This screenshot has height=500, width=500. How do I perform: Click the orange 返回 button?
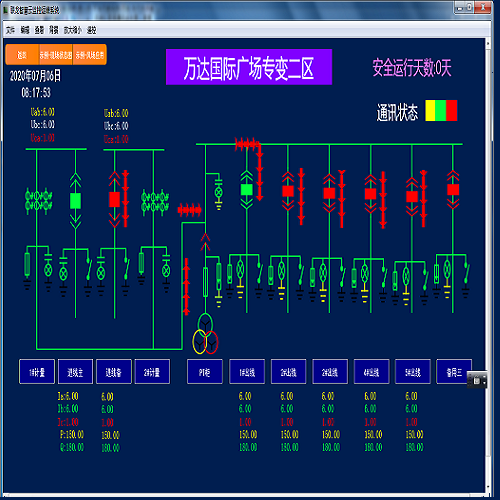point(22,55)
